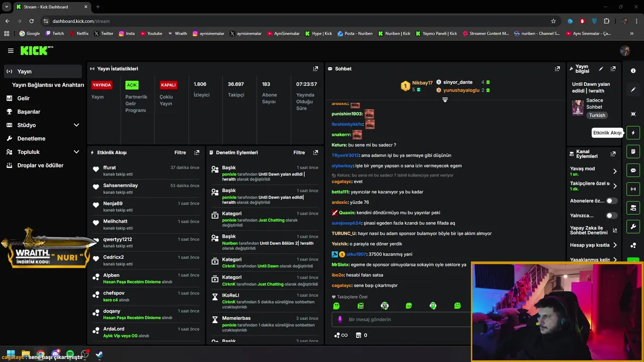Reload the dashboard page
This screenshot has width=644, height=362.
pos(31,21)
